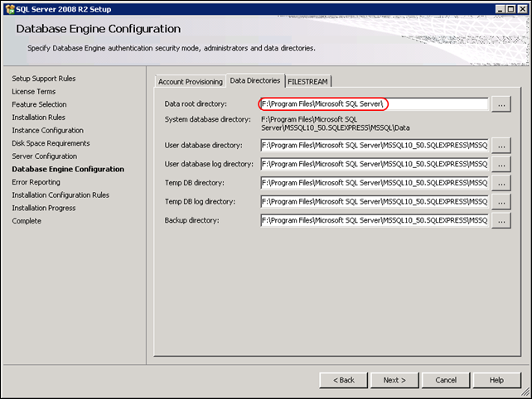Go back with the < Back button
532x399 pixels.
[x=343, y=380]
